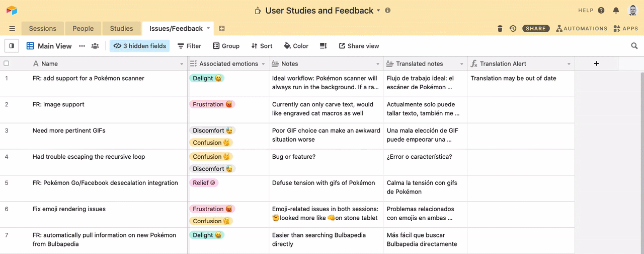644x254 pixels.
Task: Click the Share view button
Action: pyautogui.click(x=359, y=46)
